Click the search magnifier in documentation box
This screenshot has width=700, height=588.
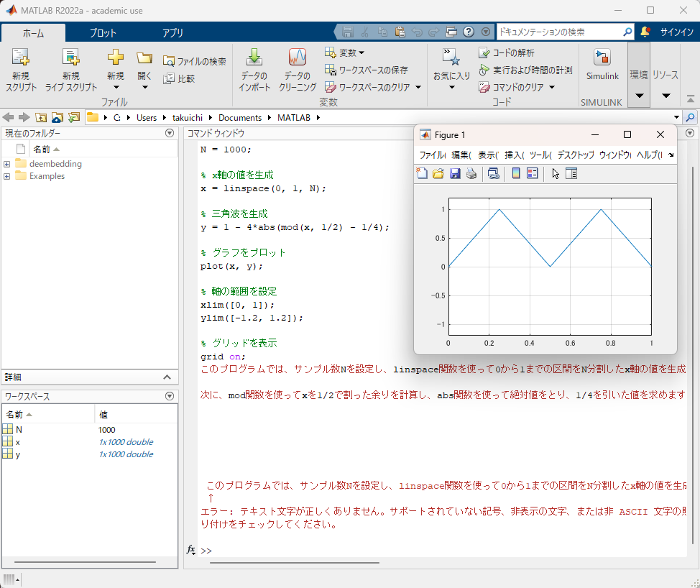pyautogui.click(x=627, y=32)
